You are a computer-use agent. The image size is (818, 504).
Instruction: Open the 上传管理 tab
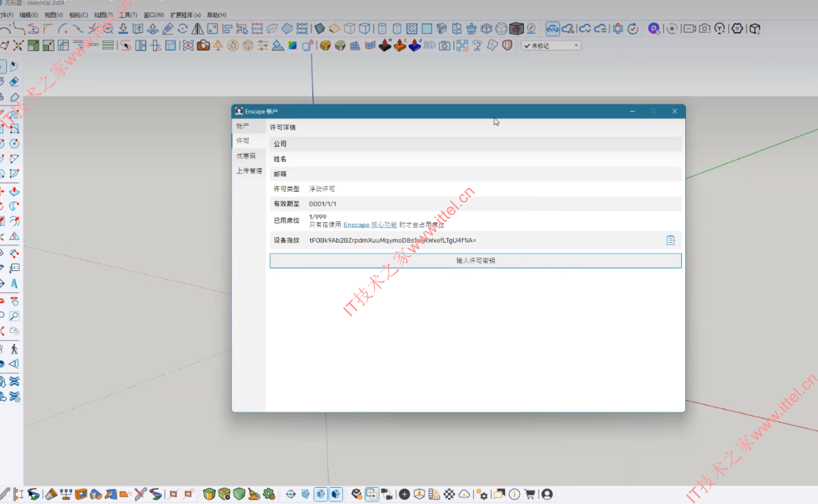[248, 171]
